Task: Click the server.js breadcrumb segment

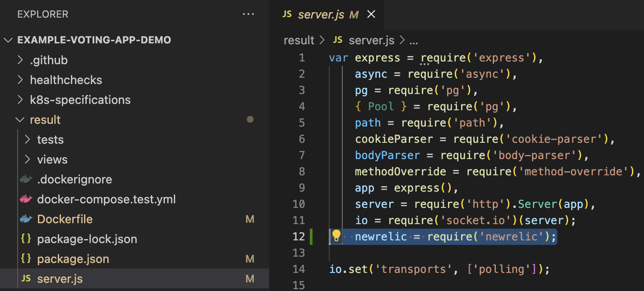Action: (x=372, y=40)
